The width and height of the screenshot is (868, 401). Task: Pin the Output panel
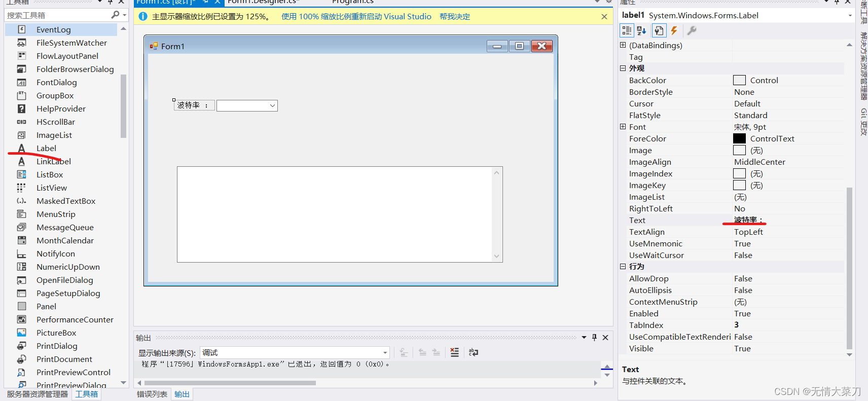click(594, 337)
